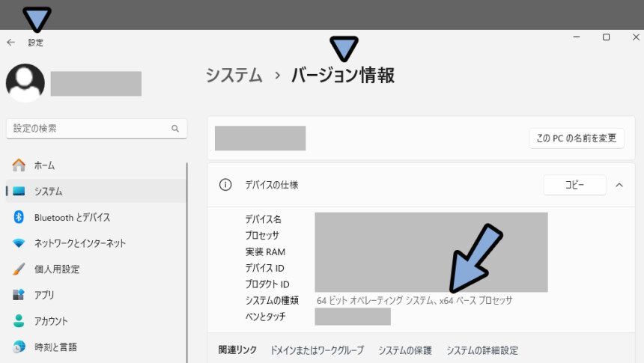The image size is (644, 363).
Task: Click the コピー button
Action: pos(574,185)
